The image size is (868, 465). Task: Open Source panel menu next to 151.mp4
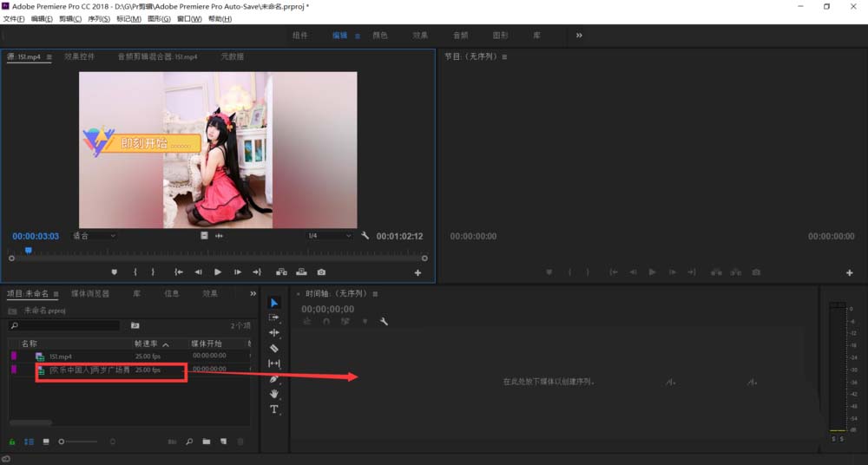click(x=49, y=57)
